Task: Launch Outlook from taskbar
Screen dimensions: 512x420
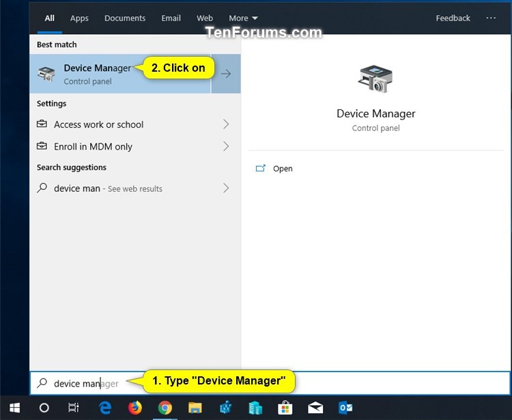Action: tap(345, 408)
